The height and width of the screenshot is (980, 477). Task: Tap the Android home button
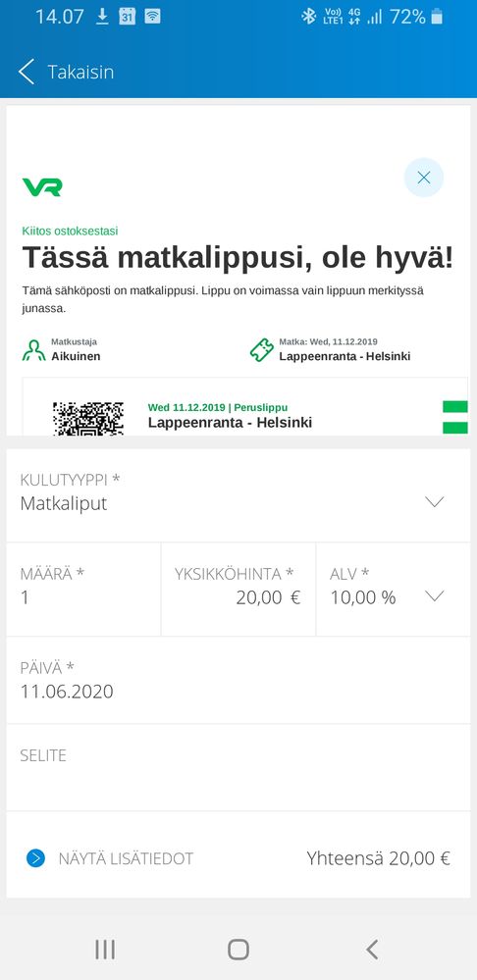(x=238, y=950)
